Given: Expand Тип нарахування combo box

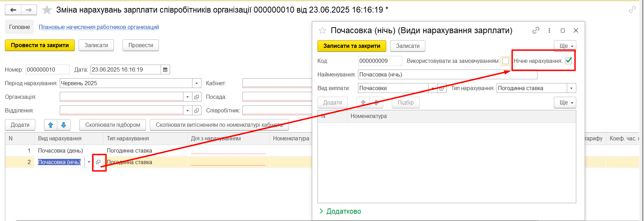Looking at the screenshot, I should point(571,88).
